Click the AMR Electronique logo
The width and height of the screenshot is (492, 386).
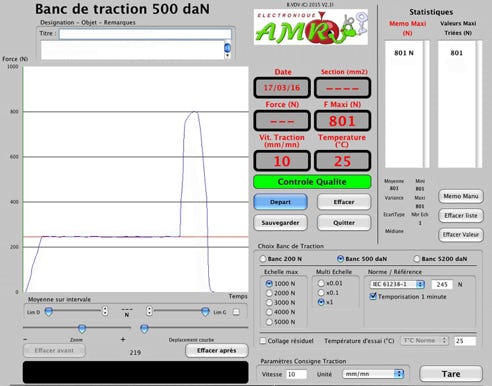coord(311,27)
